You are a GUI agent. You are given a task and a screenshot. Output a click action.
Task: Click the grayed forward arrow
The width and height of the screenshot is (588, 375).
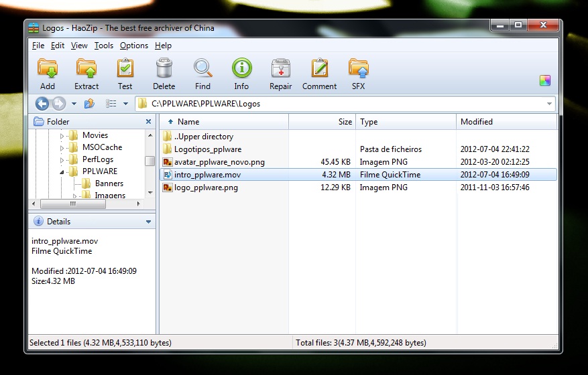coord(59,103)
